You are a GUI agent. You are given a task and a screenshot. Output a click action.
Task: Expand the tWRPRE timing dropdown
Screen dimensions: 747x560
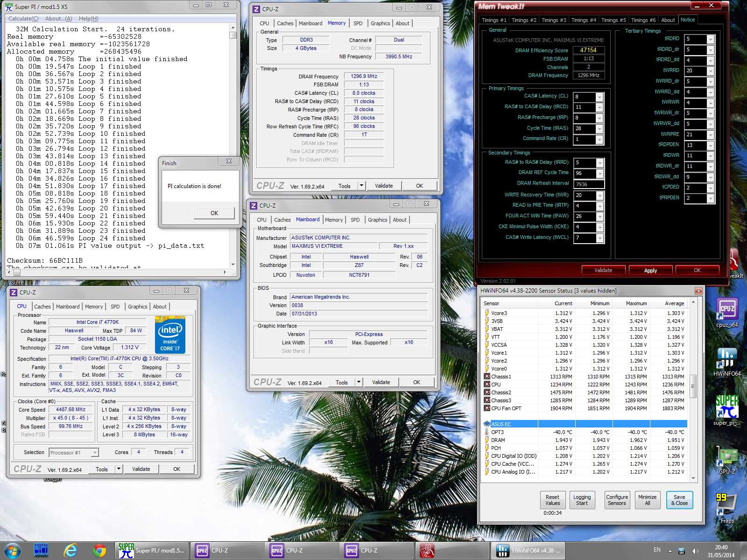711,135
